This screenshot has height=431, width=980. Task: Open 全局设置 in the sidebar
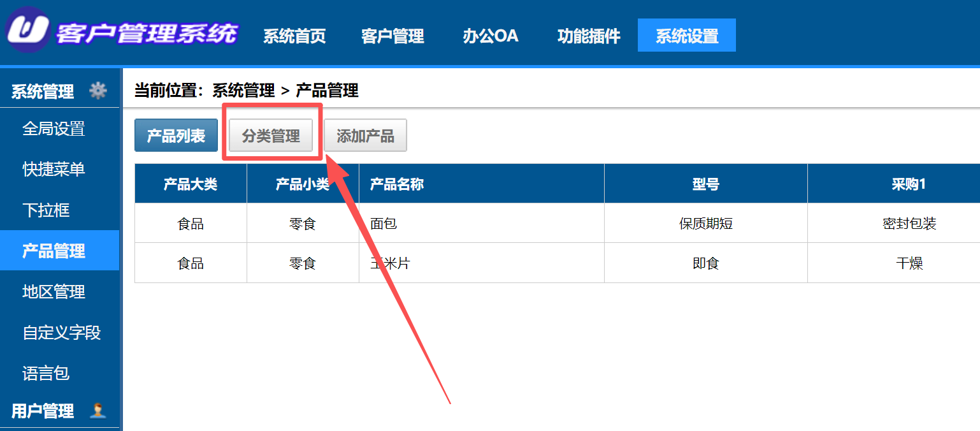click(54, 129)
